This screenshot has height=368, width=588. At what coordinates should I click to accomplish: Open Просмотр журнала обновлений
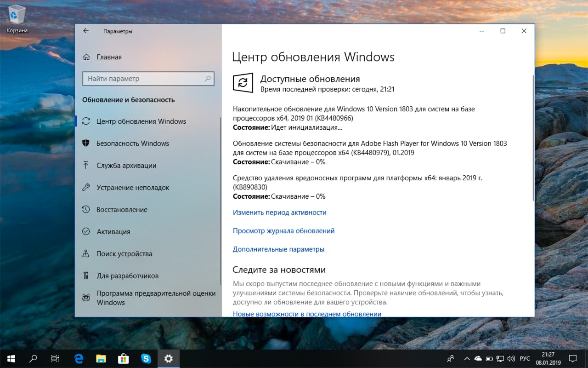(x=283, y=230)
